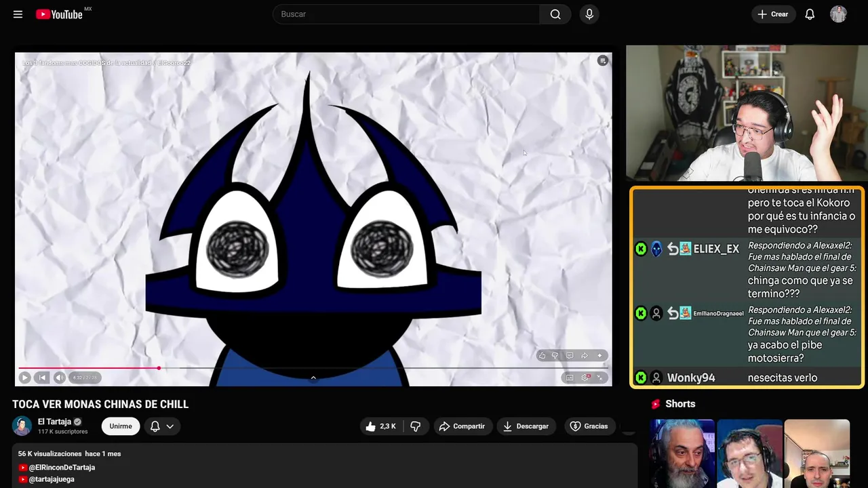Screen dimensions: 868x488
Task: Click the user icon beside Wonky94
Action: click(656, 378)
